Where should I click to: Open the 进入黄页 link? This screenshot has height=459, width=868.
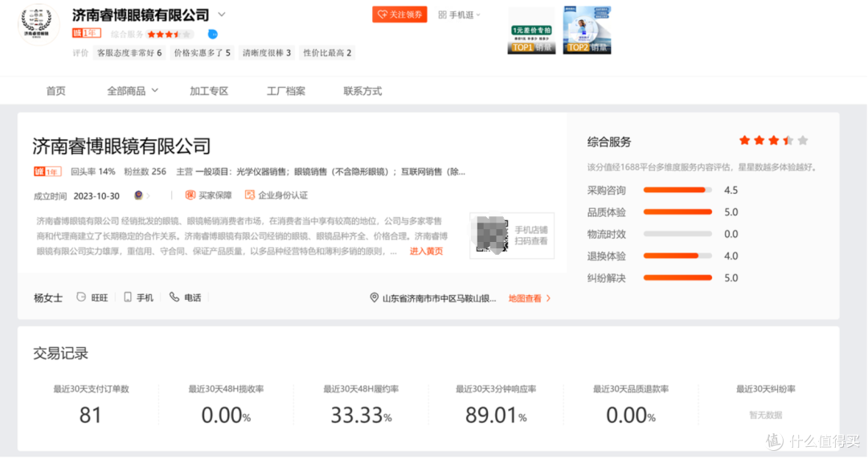click(x=426, y=252)
